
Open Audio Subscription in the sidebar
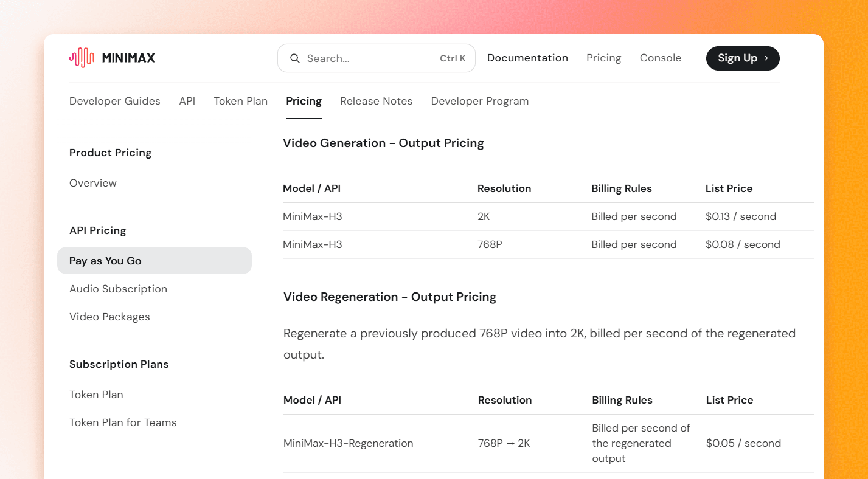[118, 289]
